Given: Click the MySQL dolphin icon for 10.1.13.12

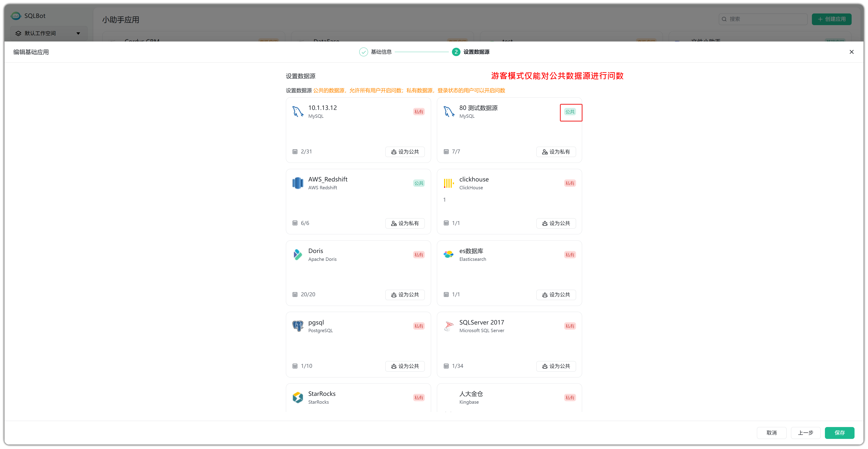Looking at the screenshot, I should tap(298, 111).
